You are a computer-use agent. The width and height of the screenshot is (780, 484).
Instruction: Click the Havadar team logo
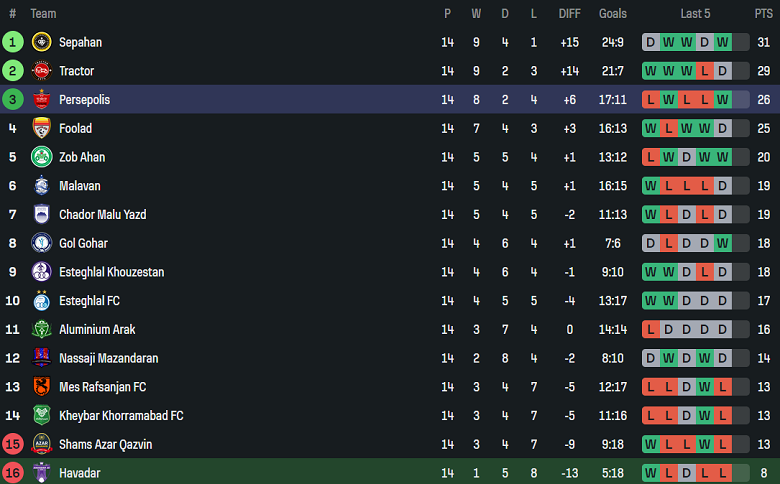(41, 473)
